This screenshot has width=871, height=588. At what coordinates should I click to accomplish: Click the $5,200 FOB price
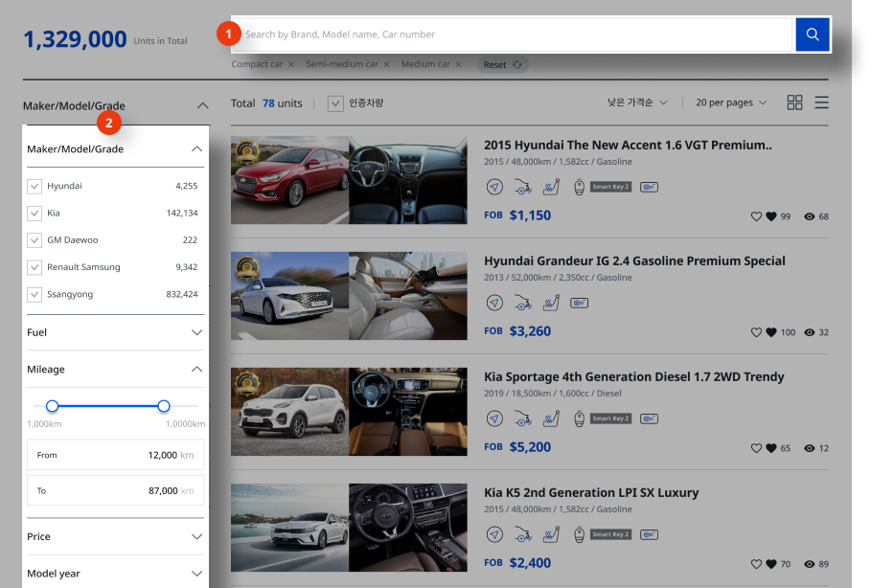click(530, 447)
